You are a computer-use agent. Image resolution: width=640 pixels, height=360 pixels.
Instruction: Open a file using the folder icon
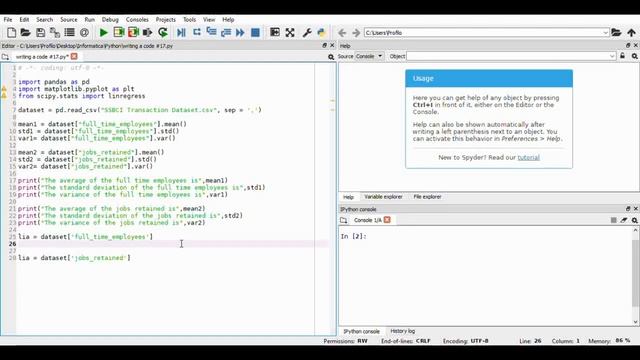pos(25,33)
